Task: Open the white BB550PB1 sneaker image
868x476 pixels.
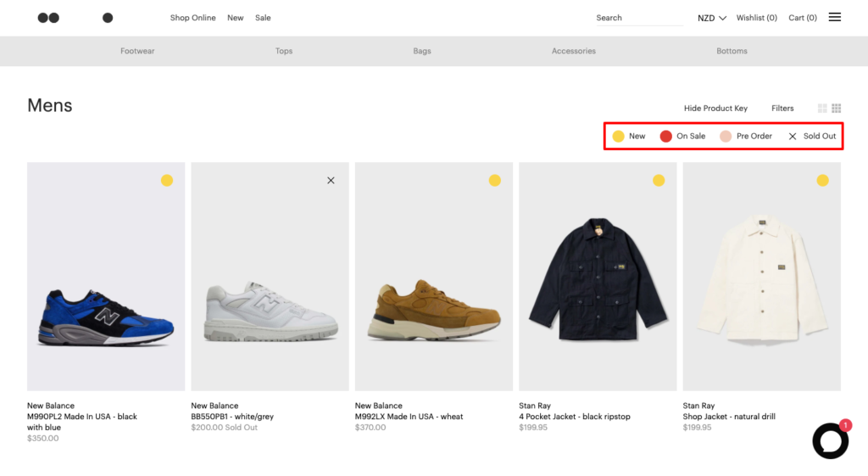Action: (x=270, y=277)
